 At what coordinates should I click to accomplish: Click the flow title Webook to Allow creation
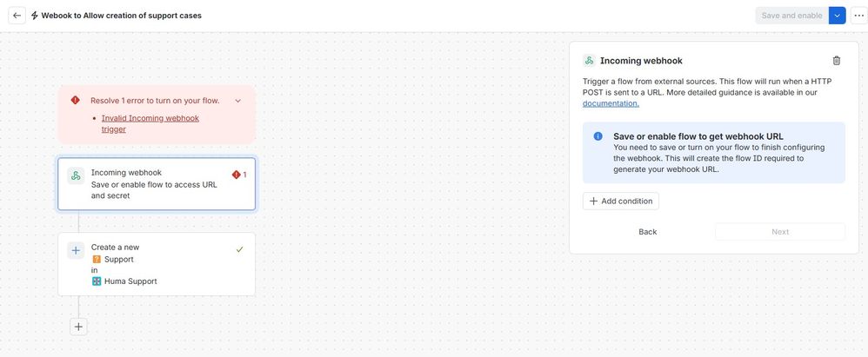121,16
